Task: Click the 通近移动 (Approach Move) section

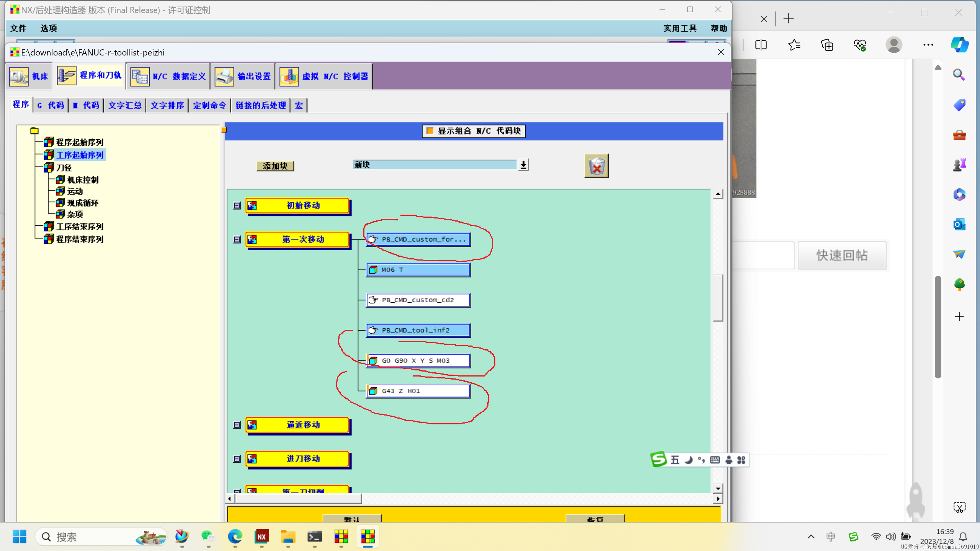Action: pos(302,424)
